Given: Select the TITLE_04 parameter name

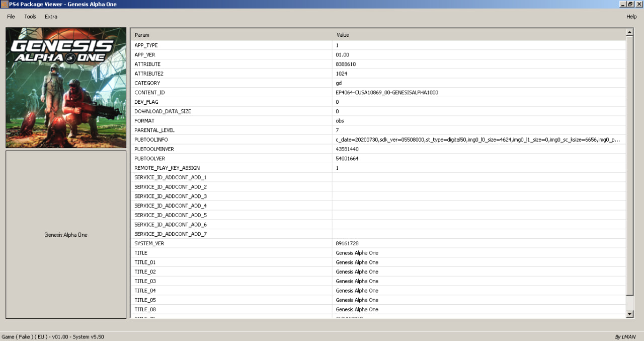Looking at the screenshot, I should (x=145, y=291).
